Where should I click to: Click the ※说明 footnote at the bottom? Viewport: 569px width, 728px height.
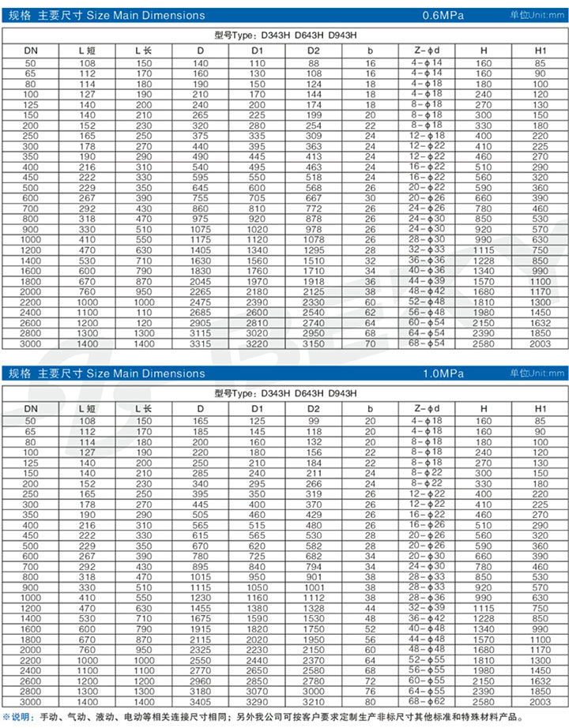pos(264,717)
